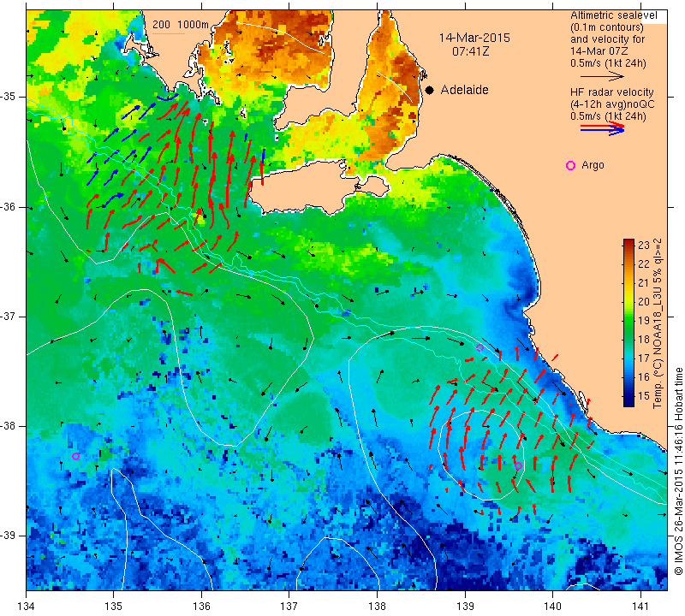The width and height of the screenshot is (685, 616).
Task: Click the '141' longitude axis label
Action: [x=640, y=607]
